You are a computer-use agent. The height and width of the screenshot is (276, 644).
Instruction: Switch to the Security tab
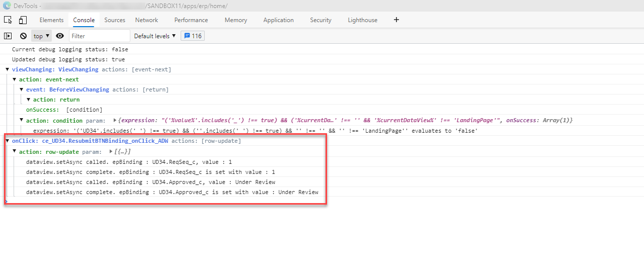coord(320,20)
